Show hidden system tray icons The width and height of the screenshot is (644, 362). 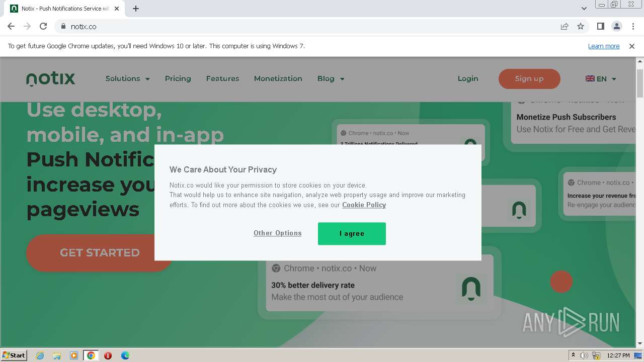tap(573, 355)
